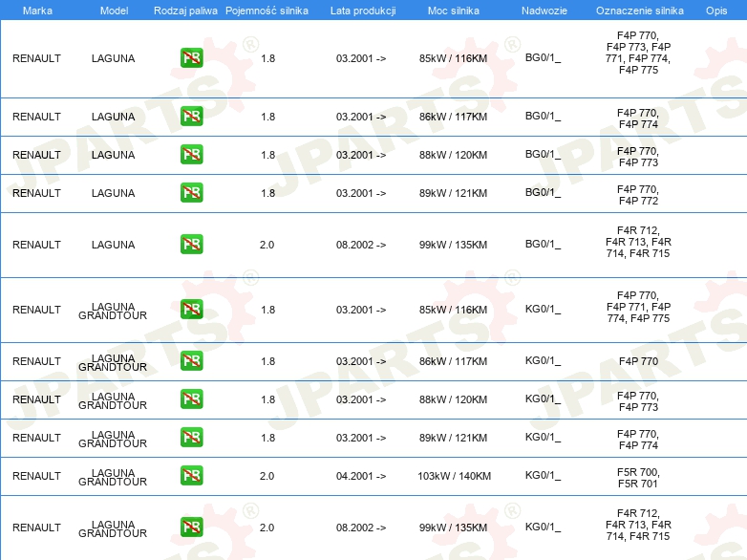
Task: Click the 103kW / 140KM power cell
Action: [x=454, y=476]
